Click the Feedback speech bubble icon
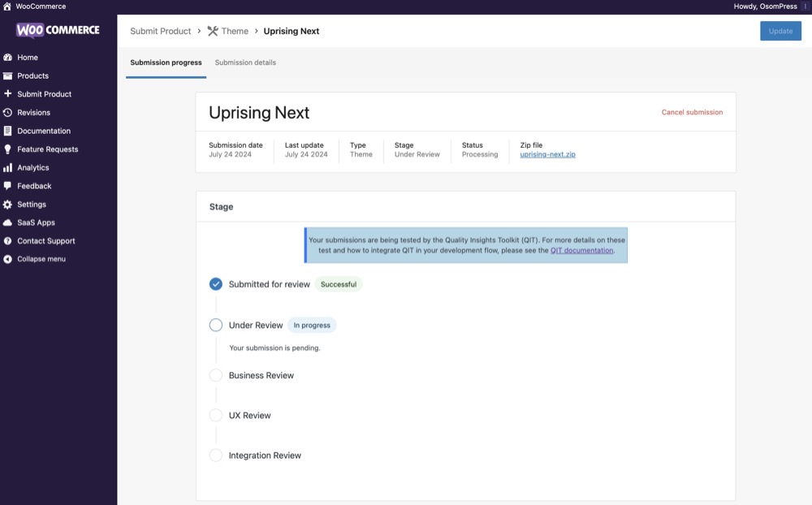The image size is (812, 505). point(7,185)
